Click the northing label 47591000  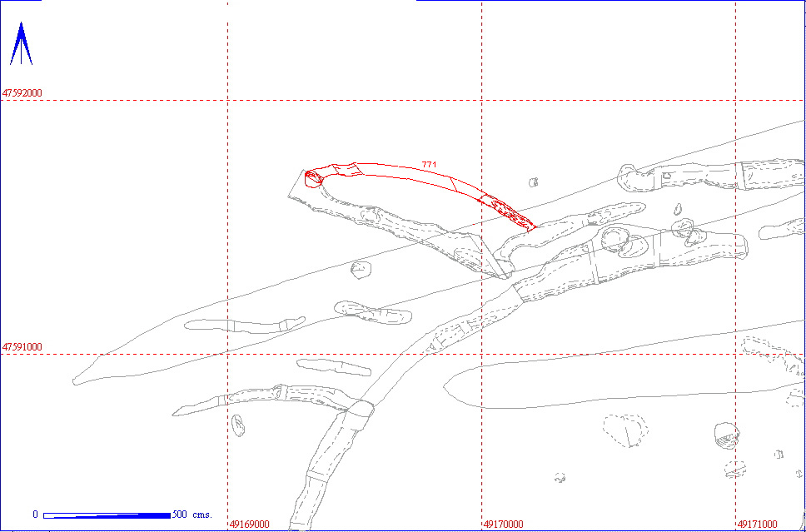[x=22, y=347]
